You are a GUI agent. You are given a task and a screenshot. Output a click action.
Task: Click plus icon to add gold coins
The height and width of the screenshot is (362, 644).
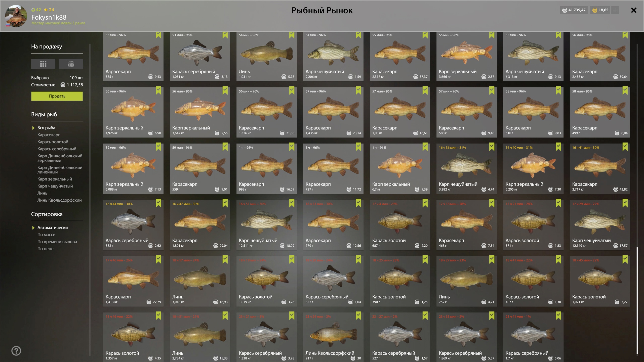point(615,10)
